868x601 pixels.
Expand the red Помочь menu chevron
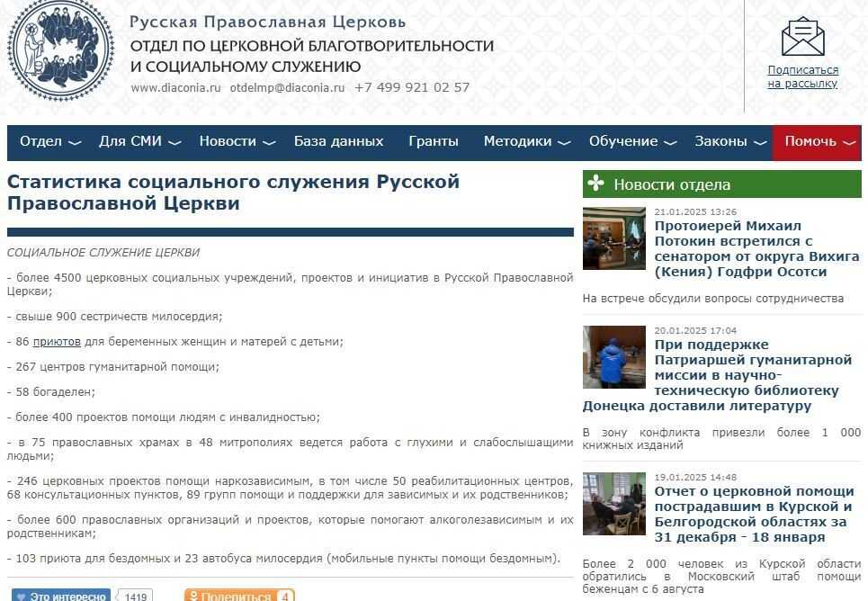pyautogui.click(x=849, y=143)
